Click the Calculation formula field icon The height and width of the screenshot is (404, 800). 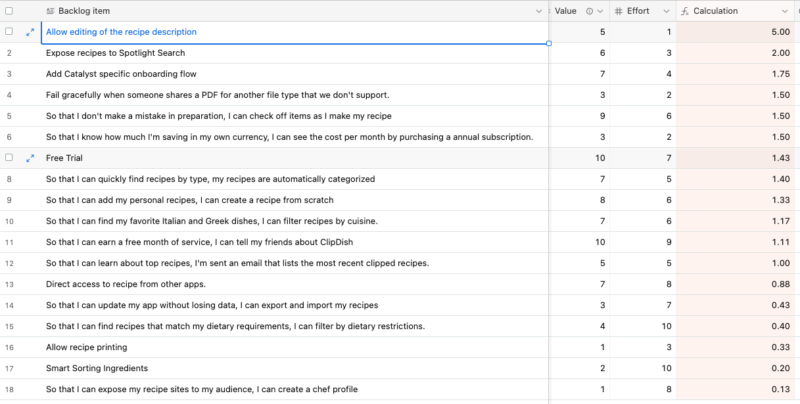coord(685,11)
